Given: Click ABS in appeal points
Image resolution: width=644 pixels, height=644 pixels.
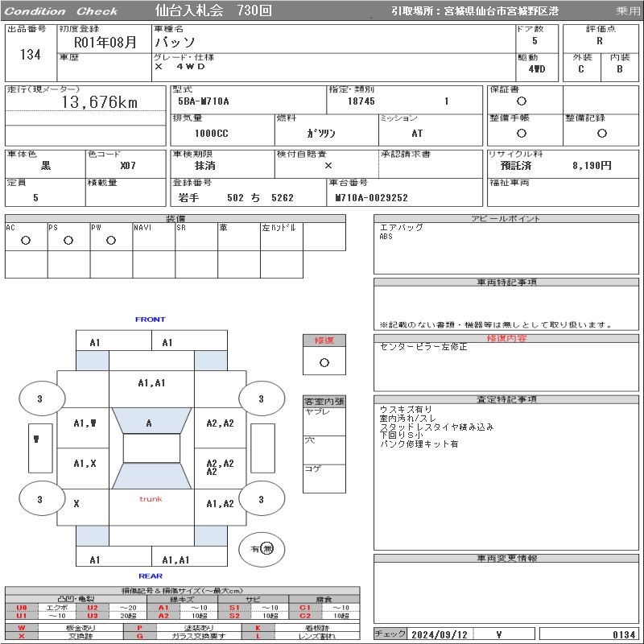Looking at the screenshot, I should (x=386, y=237).
